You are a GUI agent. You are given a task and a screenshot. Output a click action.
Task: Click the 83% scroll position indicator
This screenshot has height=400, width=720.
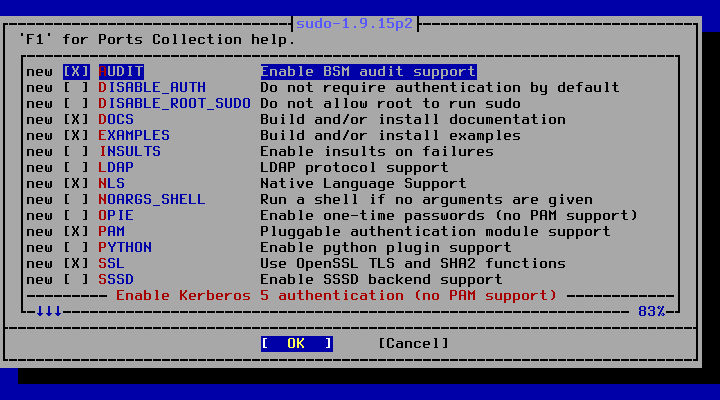[x=652, y=312]
